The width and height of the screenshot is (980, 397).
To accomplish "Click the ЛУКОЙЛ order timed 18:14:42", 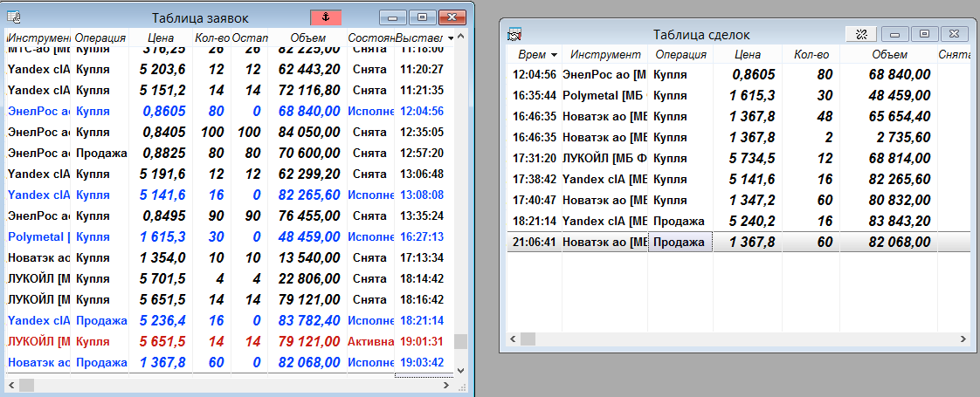I will pyautogui.click(x=230, y=278).
